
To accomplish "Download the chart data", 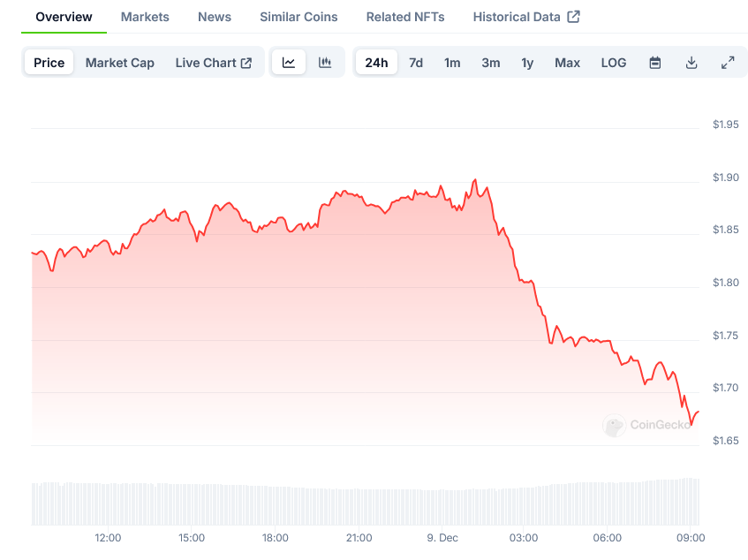I will (x=691, y=63).
